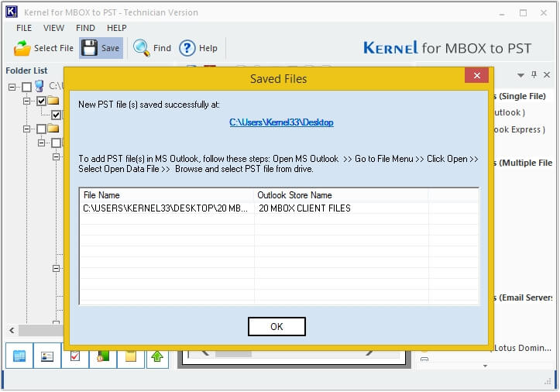Click right pane scroll down arrow
The image size is (560, 392).
(485, 366)
